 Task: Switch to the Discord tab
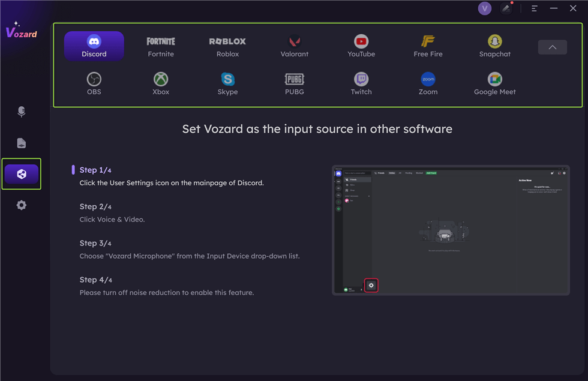94,46
